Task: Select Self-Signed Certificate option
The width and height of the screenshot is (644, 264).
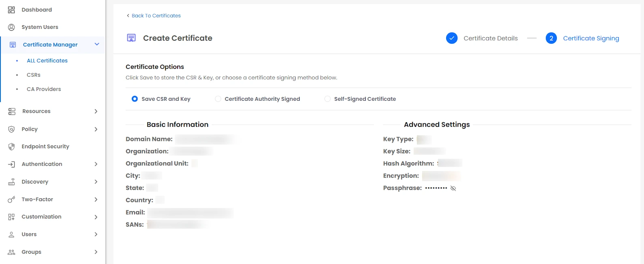Action: 327,99
